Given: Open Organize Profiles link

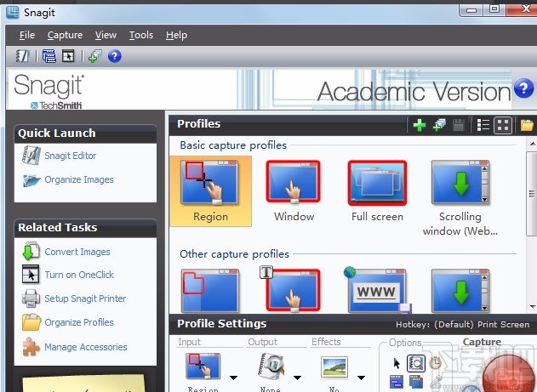Looking at the screenshot, I should [79, 322].
